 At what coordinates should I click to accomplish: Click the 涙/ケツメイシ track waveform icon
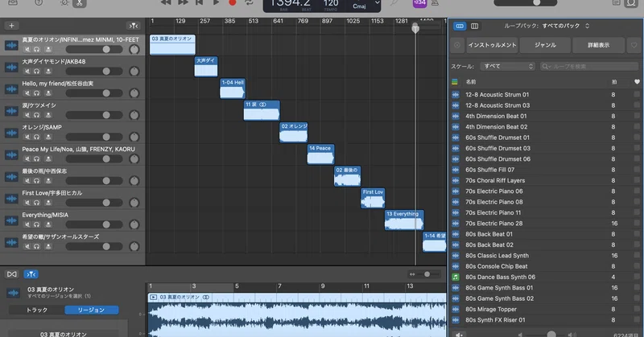pos(11,111)
